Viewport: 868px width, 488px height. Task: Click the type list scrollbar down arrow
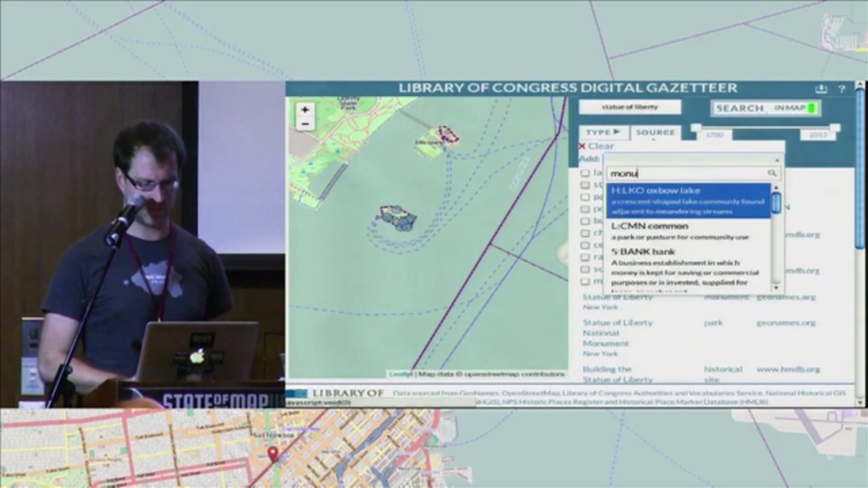776,288
